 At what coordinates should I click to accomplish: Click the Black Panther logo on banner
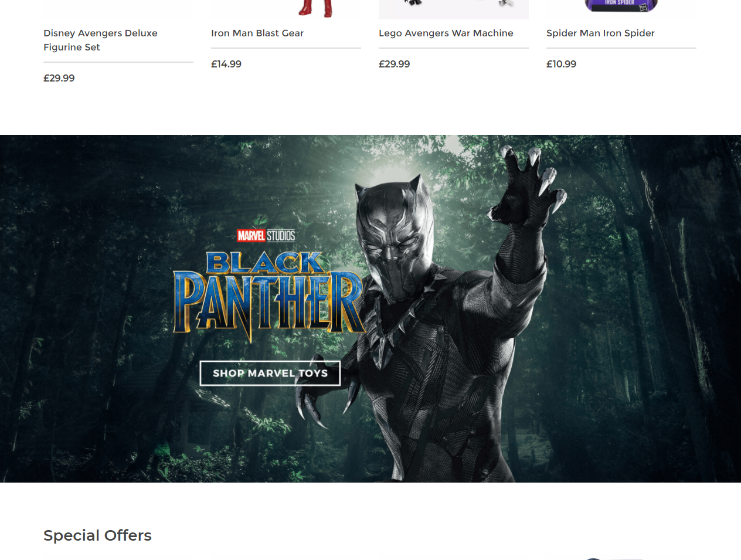(269, 296)
